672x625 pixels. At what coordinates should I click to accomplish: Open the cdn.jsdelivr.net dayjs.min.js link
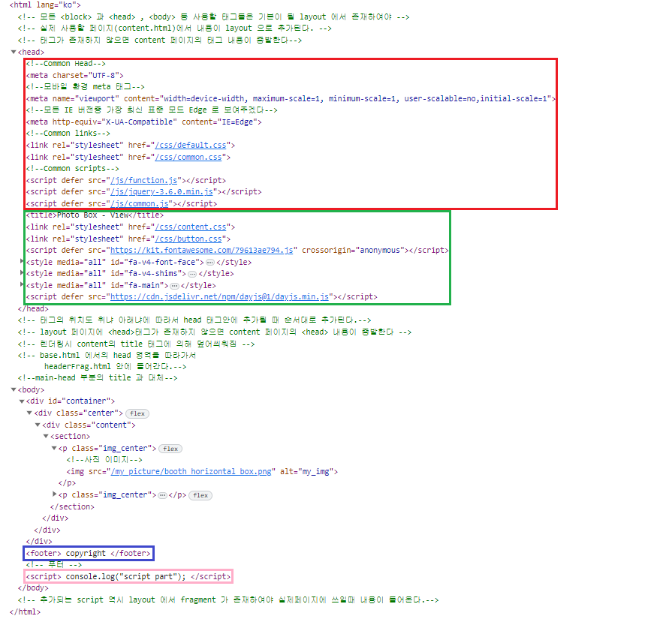219,297
